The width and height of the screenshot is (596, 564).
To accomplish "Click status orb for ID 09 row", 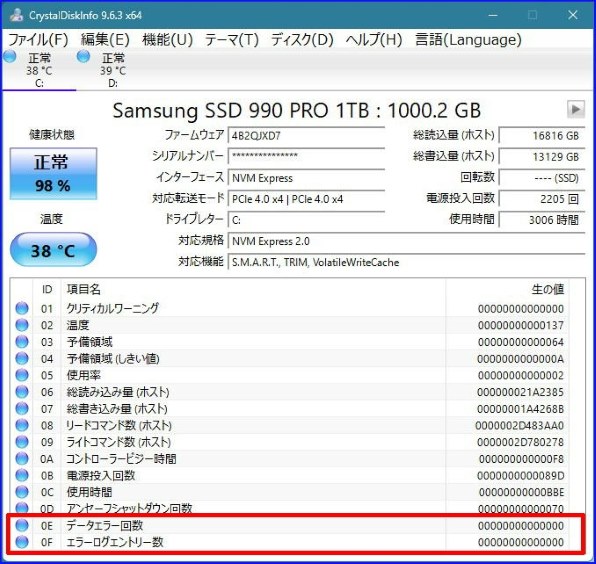I will tap(22, 442).
